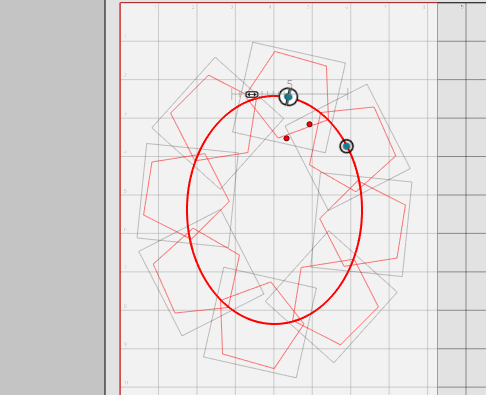
Task: Click the double-arrow slider handle above ellipse
Action: [x=252, y=95]
